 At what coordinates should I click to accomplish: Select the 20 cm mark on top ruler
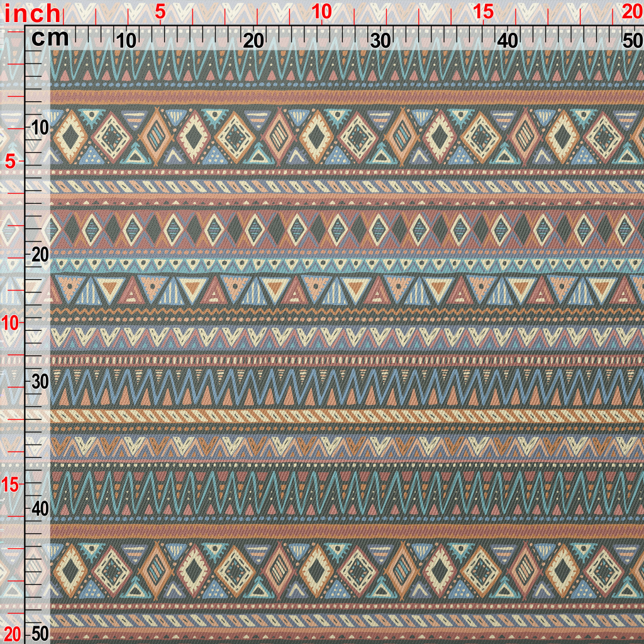coord(253,41)
